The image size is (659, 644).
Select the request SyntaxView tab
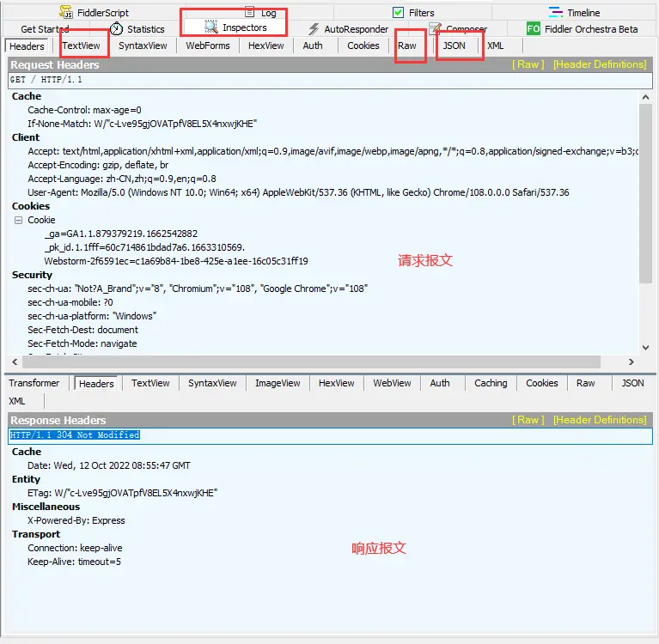(x=143, y=46)
